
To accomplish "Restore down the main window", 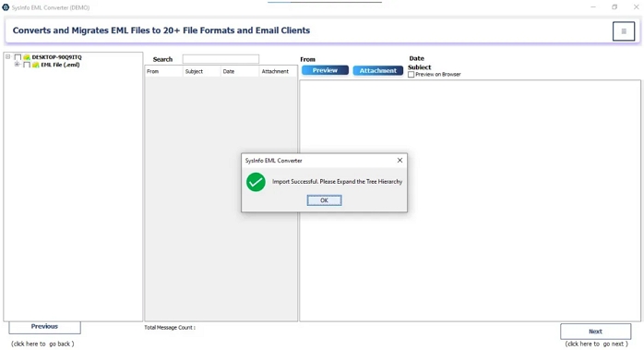I will [x=614, y=7].
